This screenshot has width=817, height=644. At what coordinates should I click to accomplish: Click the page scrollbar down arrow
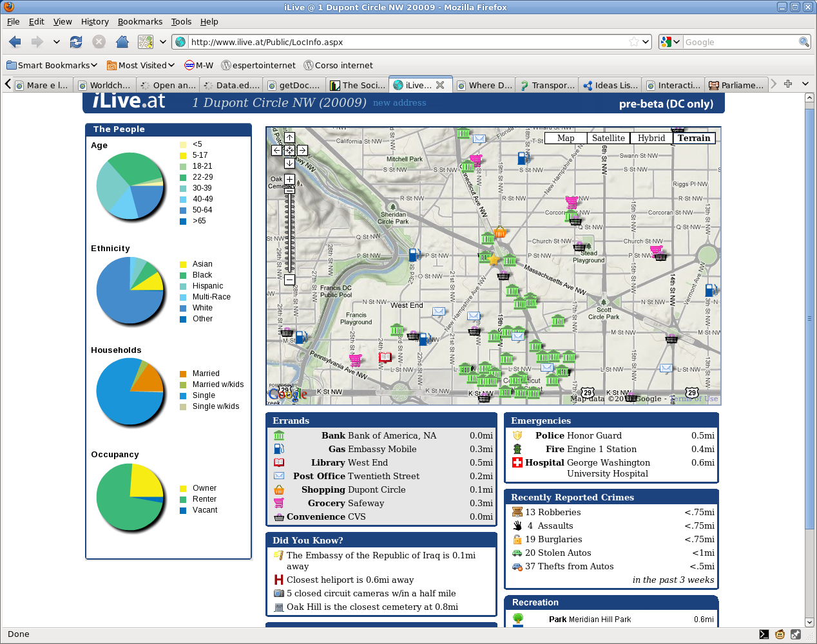click(810, 622)
